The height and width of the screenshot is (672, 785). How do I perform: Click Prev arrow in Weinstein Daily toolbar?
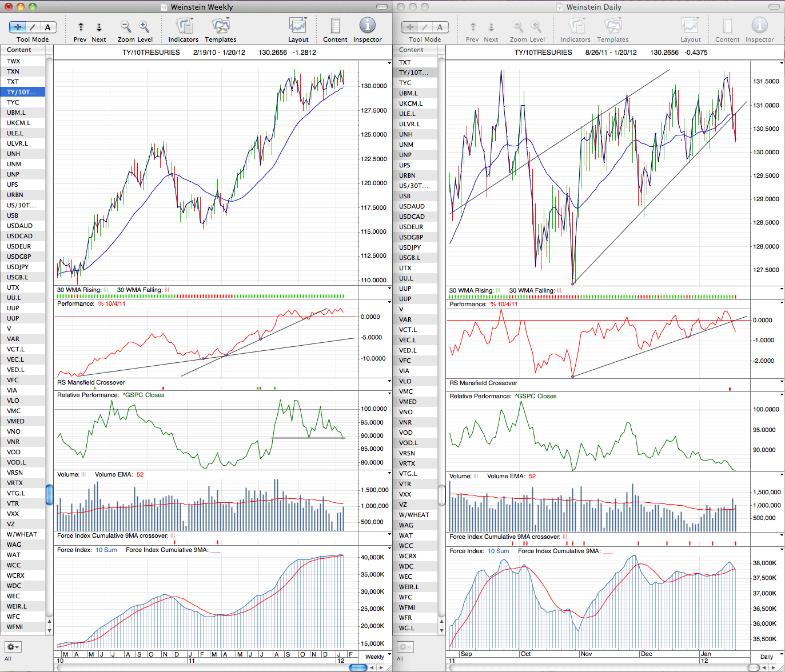pyautogui.click(x=473, y=27)
